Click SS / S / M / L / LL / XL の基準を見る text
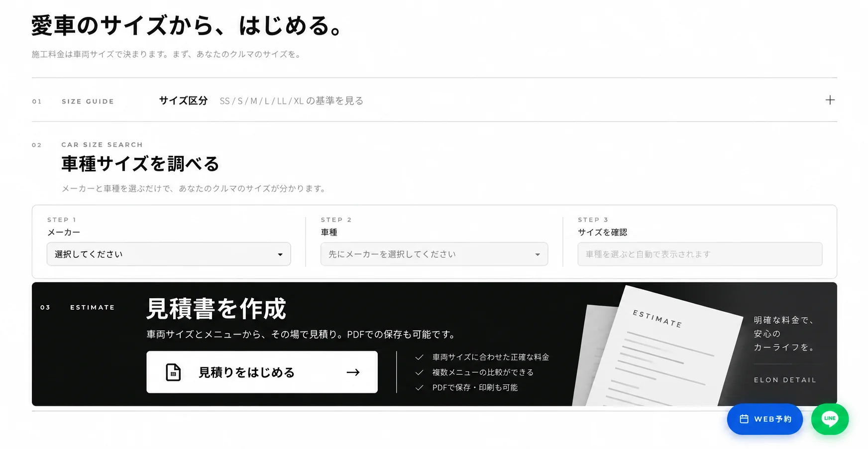The height and width of the screenshot is (449, 868). coord(292,101)
